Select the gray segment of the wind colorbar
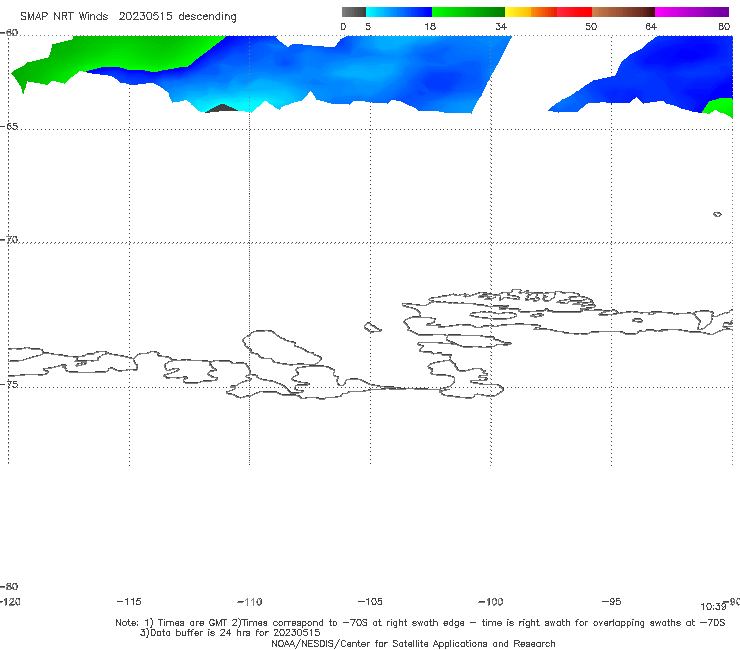 (x=354, y=12)
